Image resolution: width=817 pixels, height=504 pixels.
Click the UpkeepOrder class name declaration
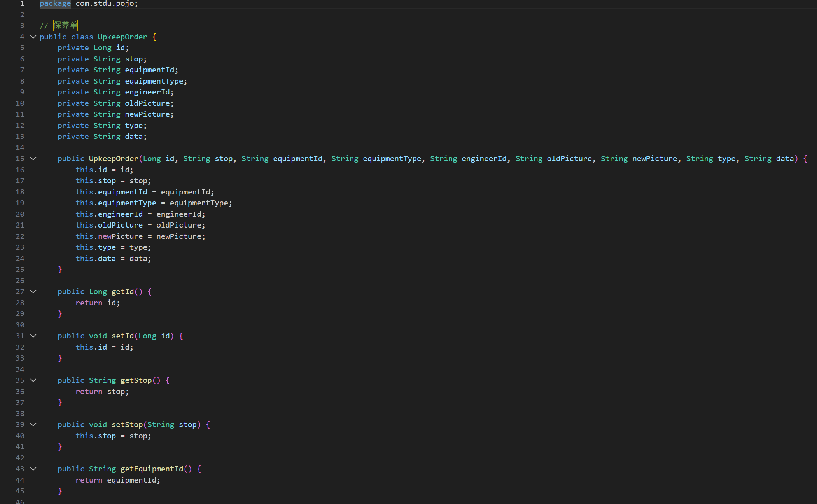click(x=122, y=37)
